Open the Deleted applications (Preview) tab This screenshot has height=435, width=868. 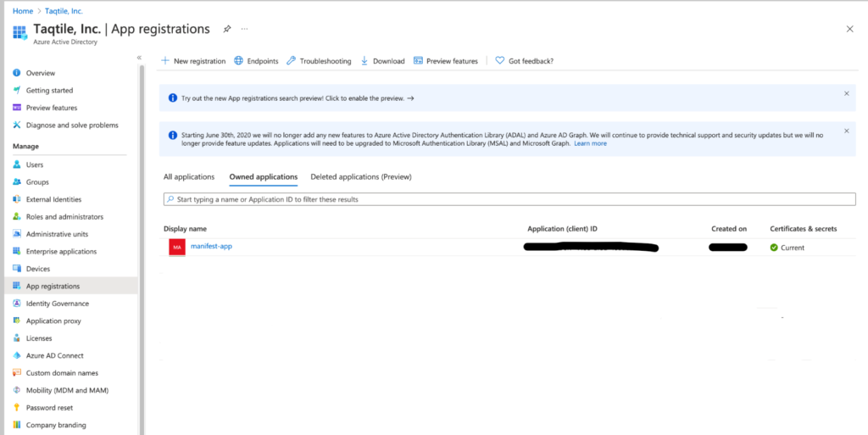[x=361, y=177]
